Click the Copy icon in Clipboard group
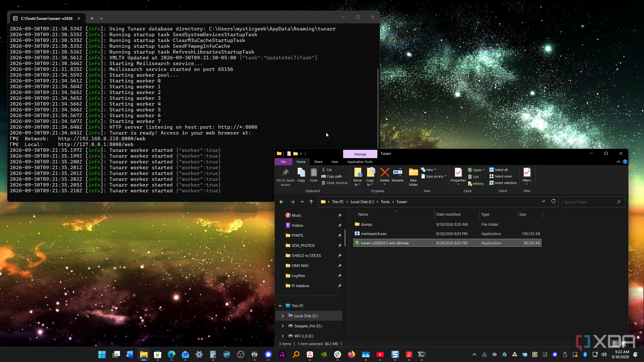The width and height of the screenshot is (644, 362). [301, 173]
